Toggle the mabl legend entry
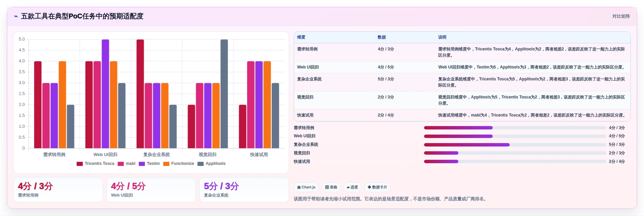 point(126,164)
